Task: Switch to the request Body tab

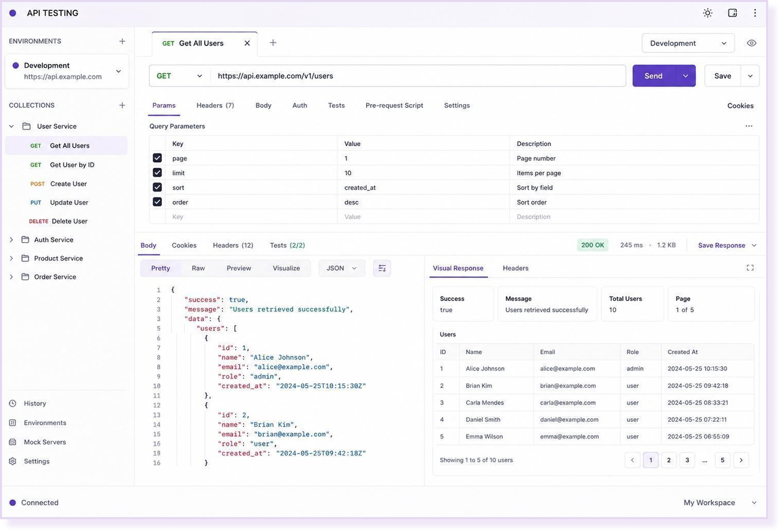Action: tap(263, 106)
